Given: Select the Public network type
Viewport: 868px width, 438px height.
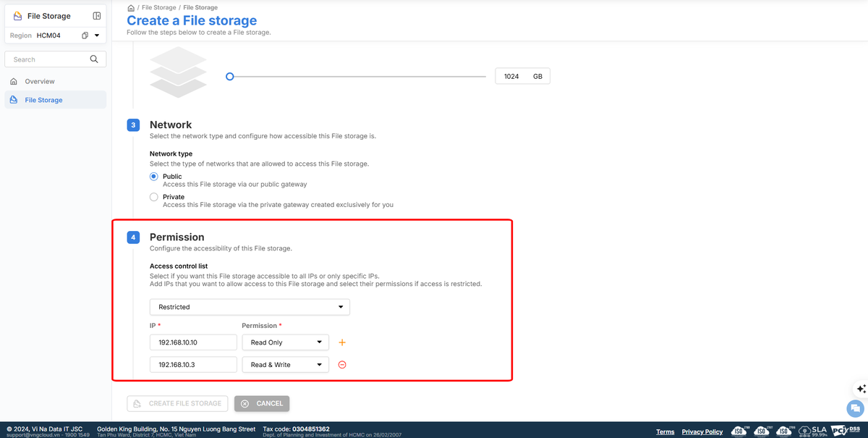Looking at the screenshot, I should tap(153, 177).
